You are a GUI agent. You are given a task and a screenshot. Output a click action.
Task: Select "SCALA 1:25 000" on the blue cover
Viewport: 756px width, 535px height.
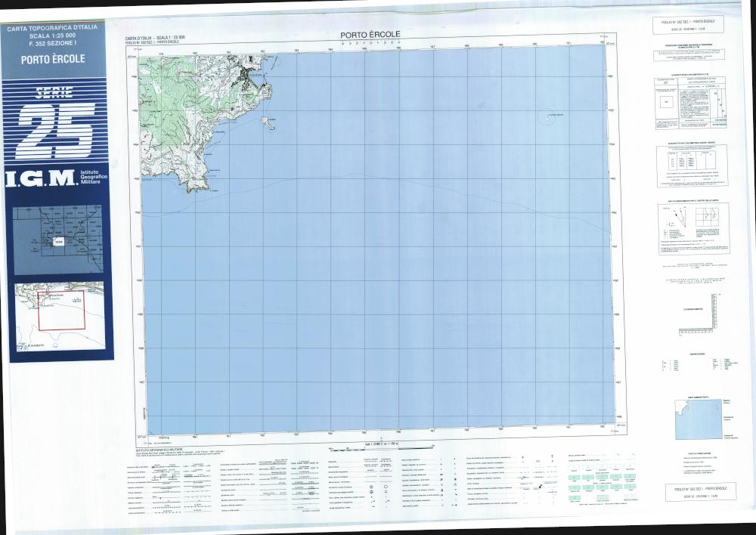(x=52, y=36)
